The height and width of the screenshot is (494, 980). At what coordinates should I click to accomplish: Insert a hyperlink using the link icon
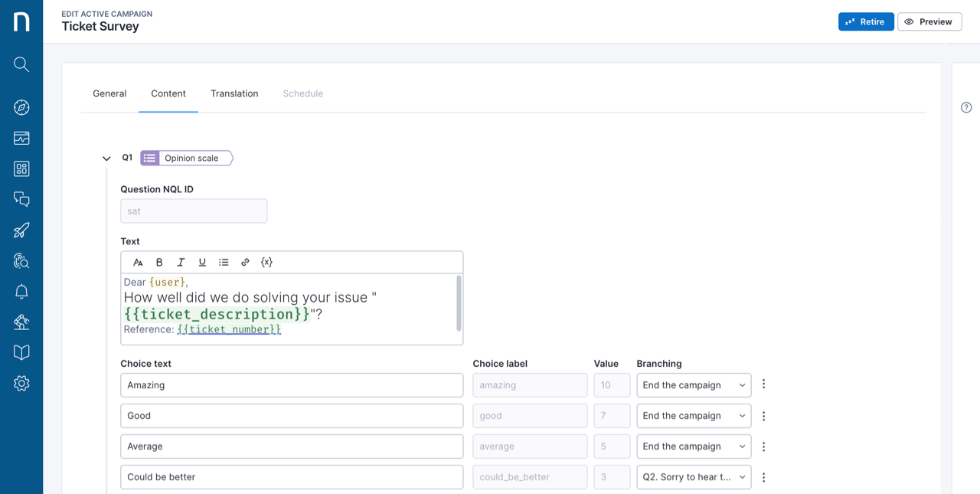point(245,262)
